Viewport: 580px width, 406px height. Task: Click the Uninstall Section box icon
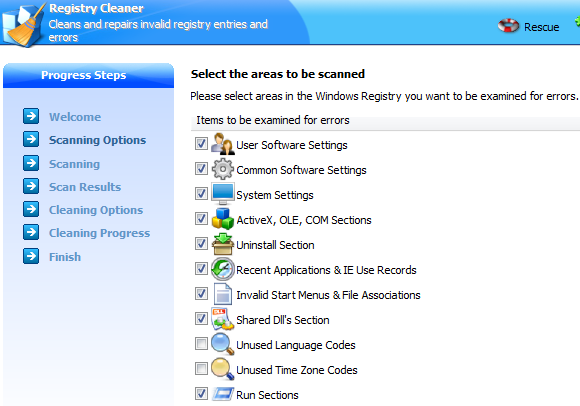(222, 244)
